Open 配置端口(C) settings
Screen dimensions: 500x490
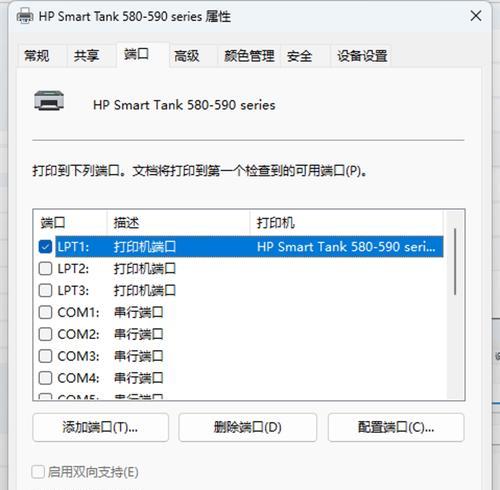(396, 427)
